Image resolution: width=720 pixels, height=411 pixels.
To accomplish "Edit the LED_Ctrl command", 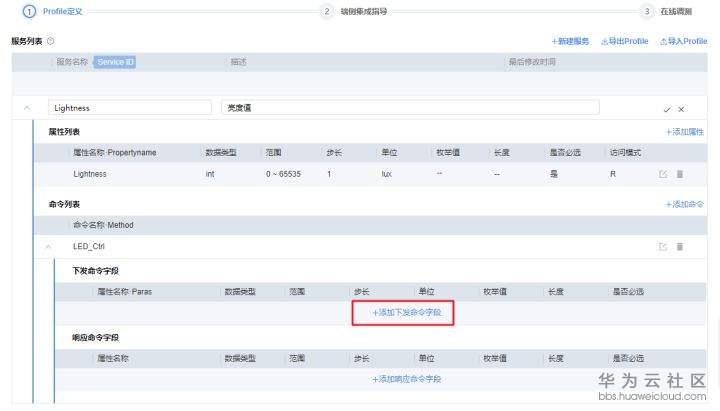I will [x=663, y=247].
